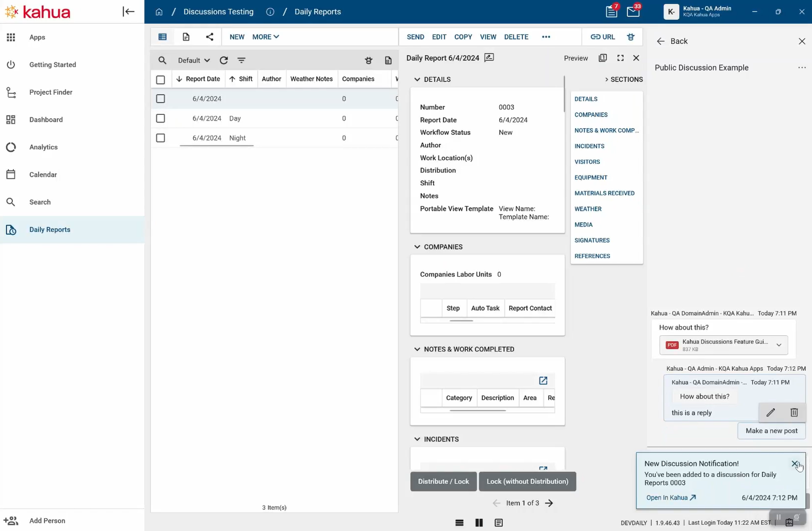This screenshot has height=531, width=812.
Task: Open the mail inbox icon with badge 33
Action: (x=633, y=12)
